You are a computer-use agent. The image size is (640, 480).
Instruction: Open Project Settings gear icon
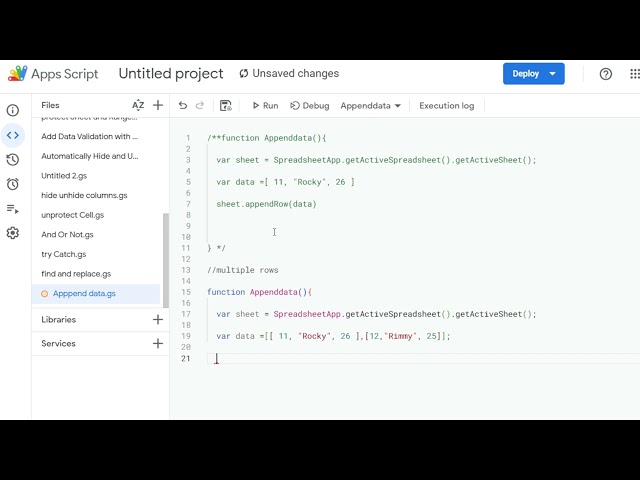[13, 233]
